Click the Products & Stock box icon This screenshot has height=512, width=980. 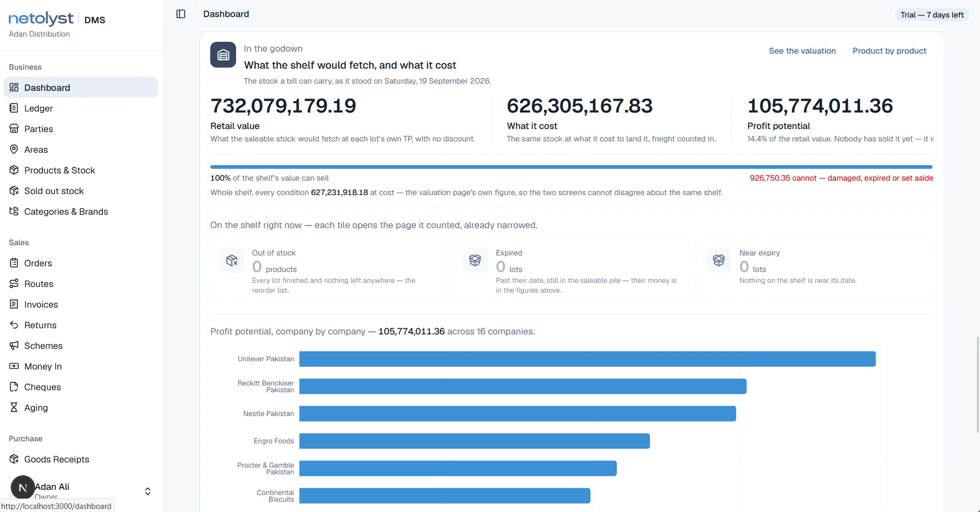[14, 170]
